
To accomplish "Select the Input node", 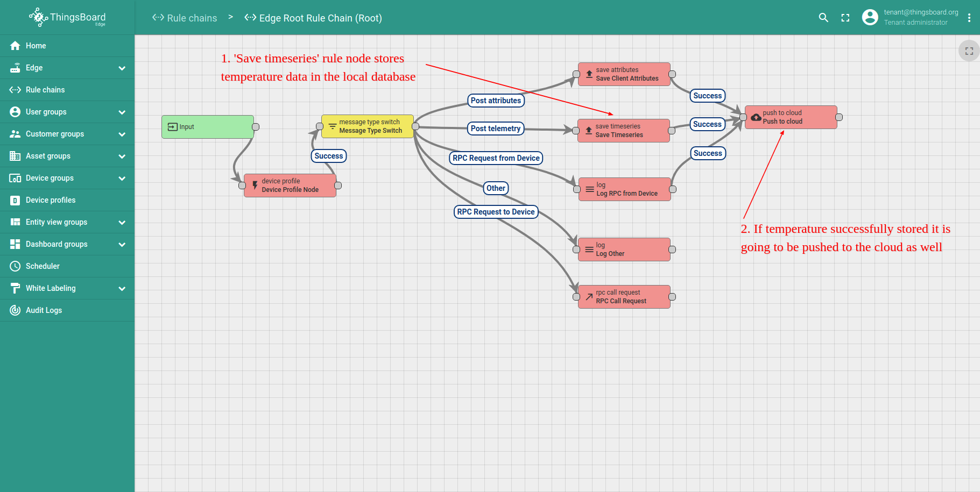I will (208, 127).
